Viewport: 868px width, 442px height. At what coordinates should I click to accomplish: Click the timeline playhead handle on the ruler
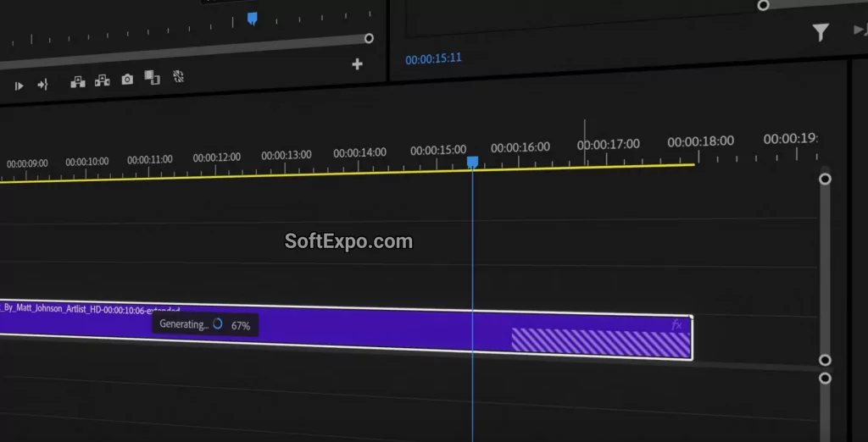coord(472,162)
